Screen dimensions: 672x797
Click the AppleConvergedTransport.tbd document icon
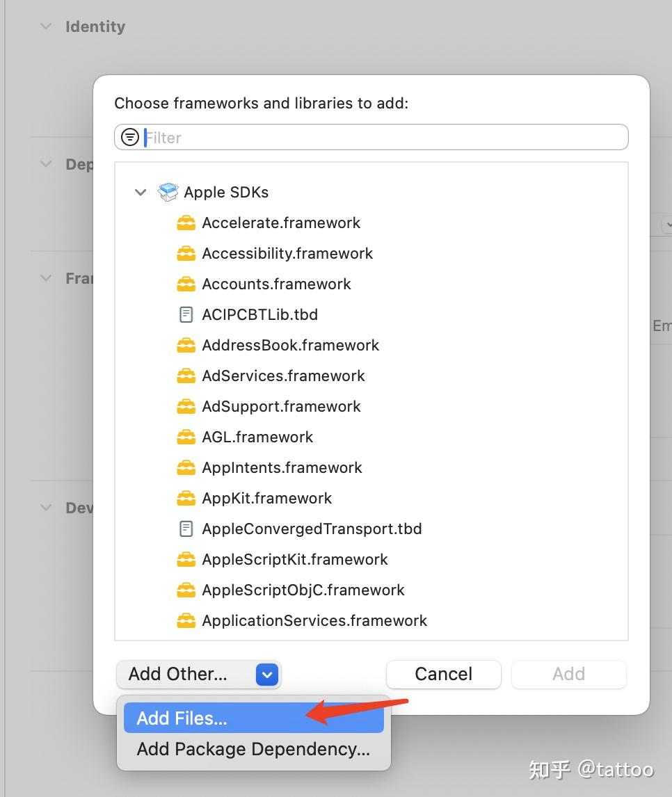[186, 529]
